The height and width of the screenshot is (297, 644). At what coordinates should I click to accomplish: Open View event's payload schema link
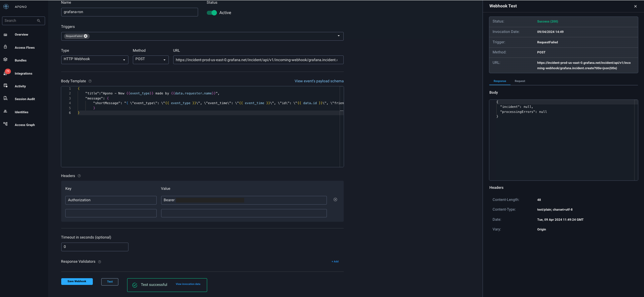tap(319, 81)
